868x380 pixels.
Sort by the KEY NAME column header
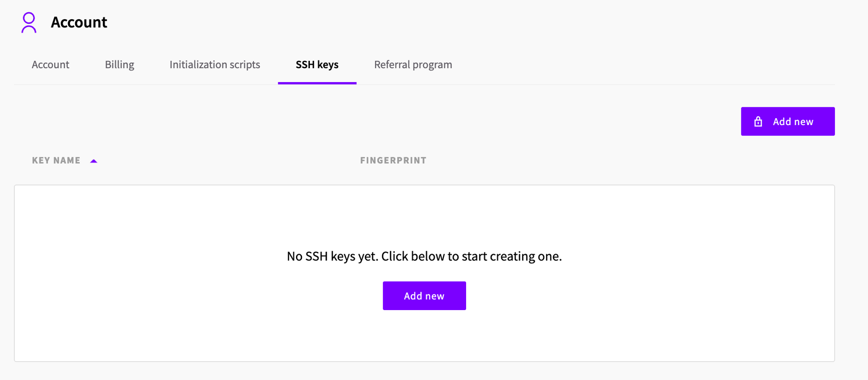(56, 161)
